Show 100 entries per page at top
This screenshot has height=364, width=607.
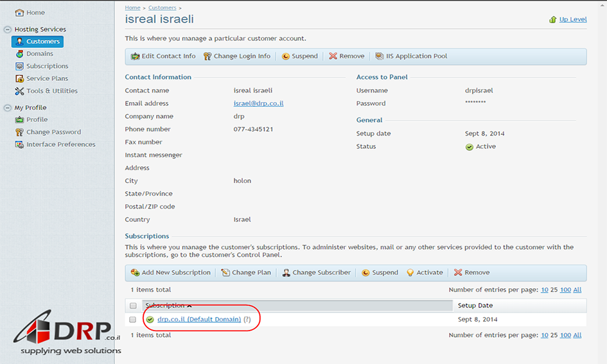coord(565,290)
